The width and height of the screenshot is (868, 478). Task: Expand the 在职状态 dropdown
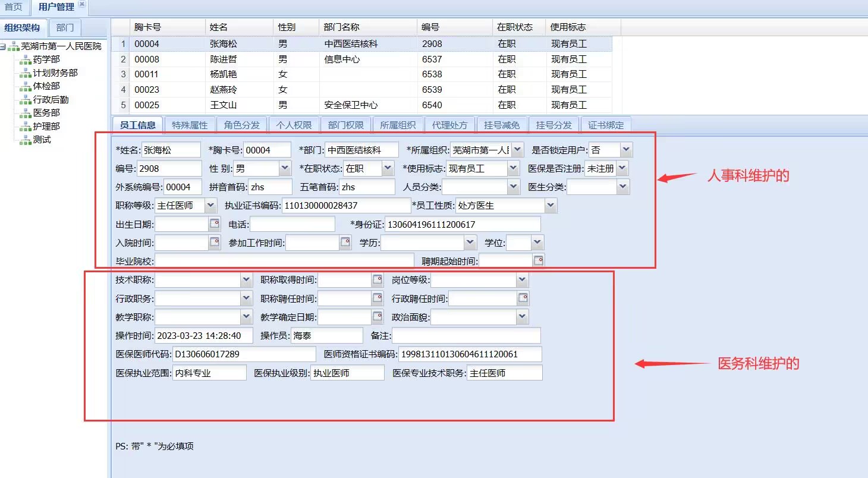pyautogui.click(x=388, y=169)
